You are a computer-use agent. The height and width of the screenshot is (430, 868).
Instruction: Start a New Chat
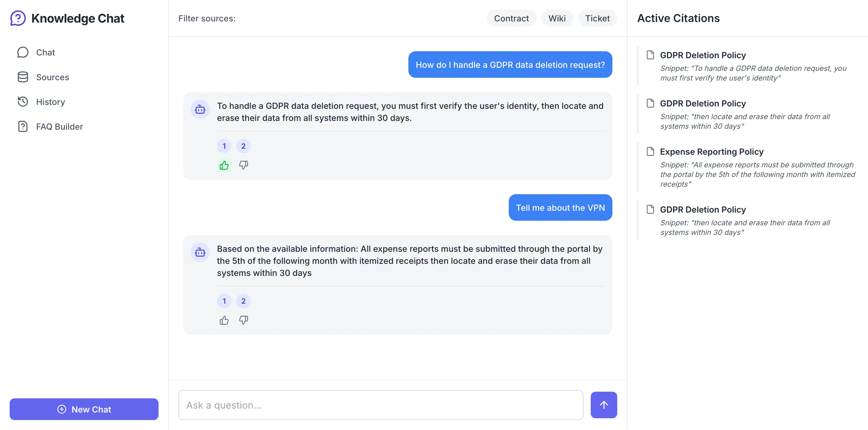pos(84,409)
